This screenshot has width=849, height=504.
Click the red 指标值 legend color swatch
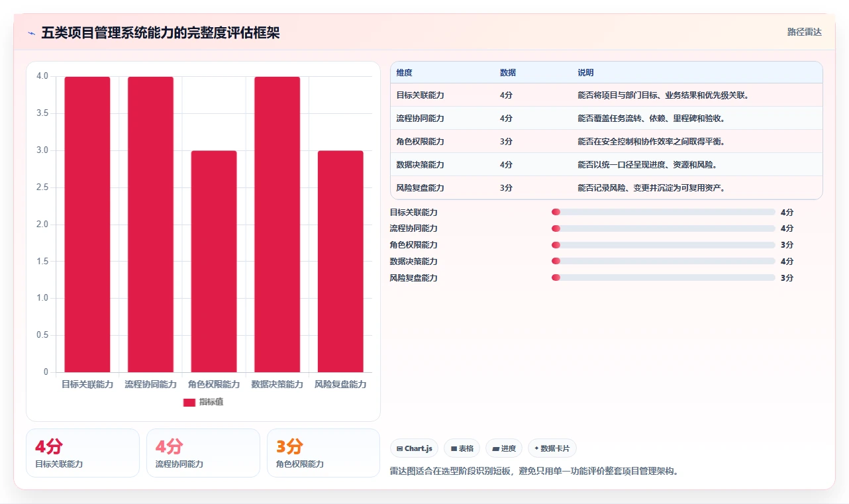click(x=189, y=402)
